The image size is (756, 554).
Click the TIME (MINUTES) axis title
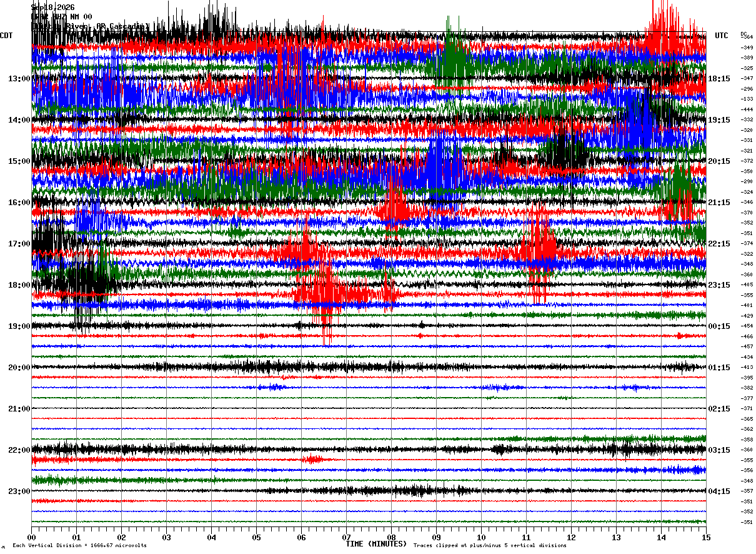tap(376, 544)
